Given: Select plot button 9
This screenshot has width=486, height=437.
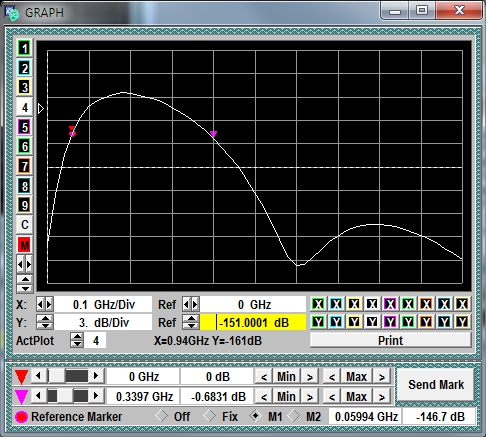Looking at the screenshot, I should click(x=24, y=205).
